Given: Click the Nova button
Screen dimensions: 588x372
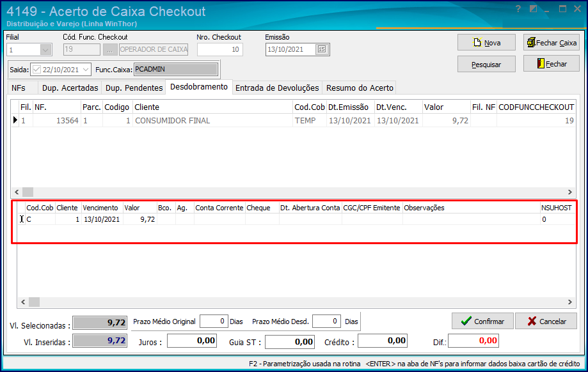Looking at the screenshot, I should coord(486,42).
